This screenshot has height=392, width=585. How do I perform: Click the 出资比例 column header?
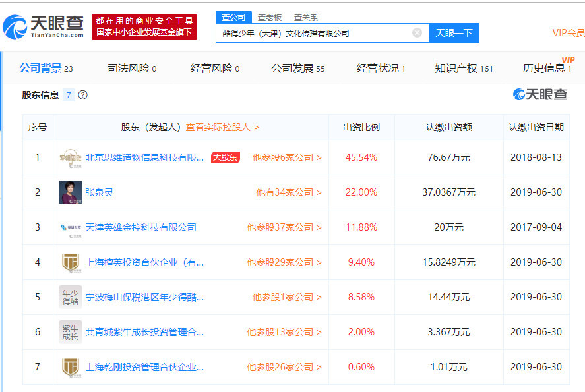361,127
